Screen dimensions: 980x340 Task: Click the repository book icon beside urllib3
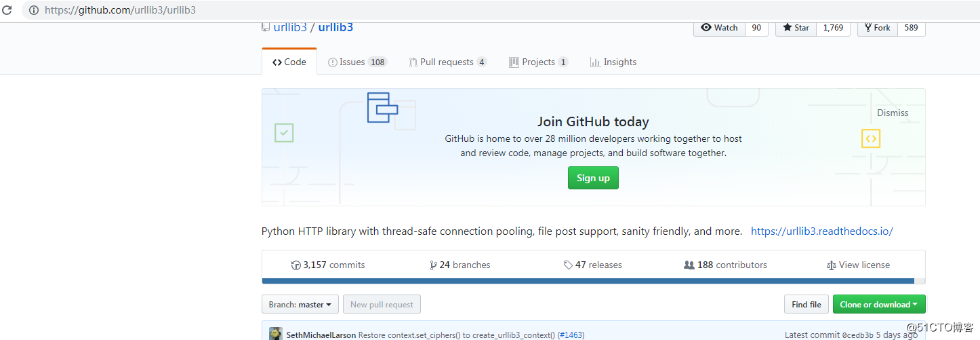(x=266, y=27)
